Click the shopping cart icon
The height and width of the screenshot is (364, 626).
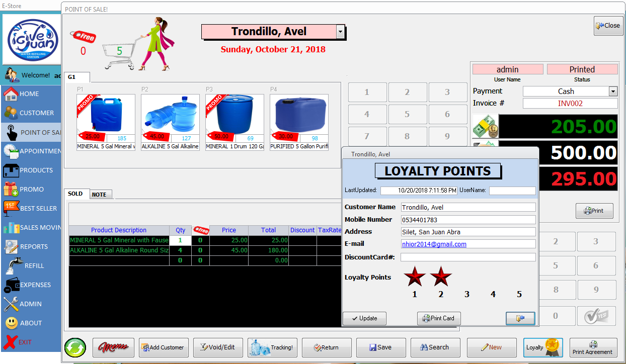click(x=119, y=55)
